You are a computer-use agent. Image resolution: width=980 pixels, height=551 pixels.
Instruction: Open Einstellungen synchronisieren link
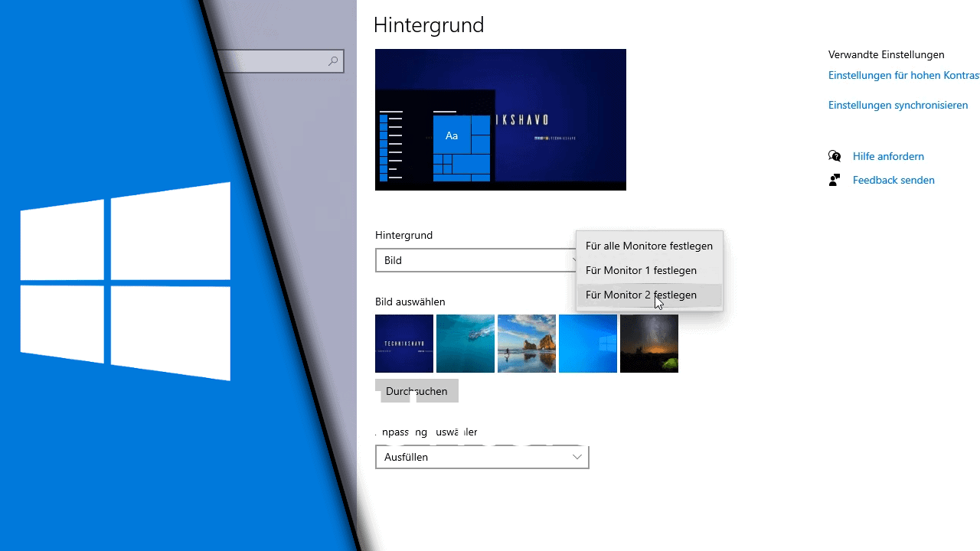[898, 105]
